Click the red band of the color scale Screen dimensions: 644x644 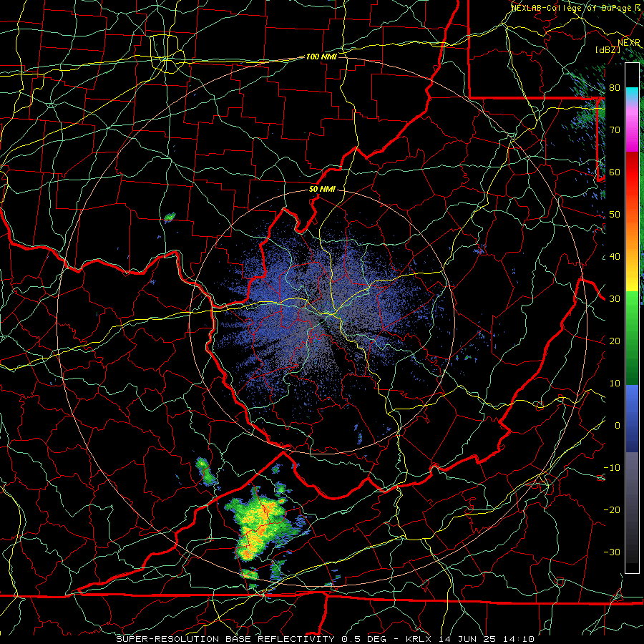(x=632, y=172)
